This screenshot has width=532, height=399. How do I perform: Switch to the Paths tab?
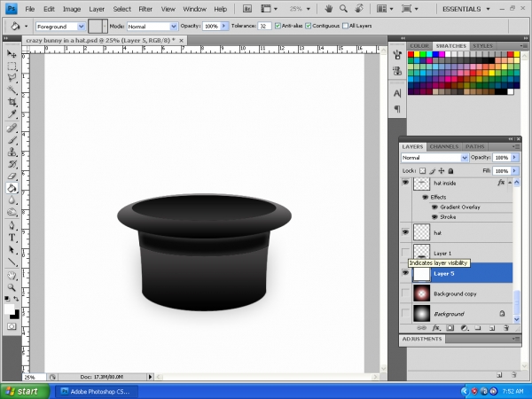[x=474, y=147]
